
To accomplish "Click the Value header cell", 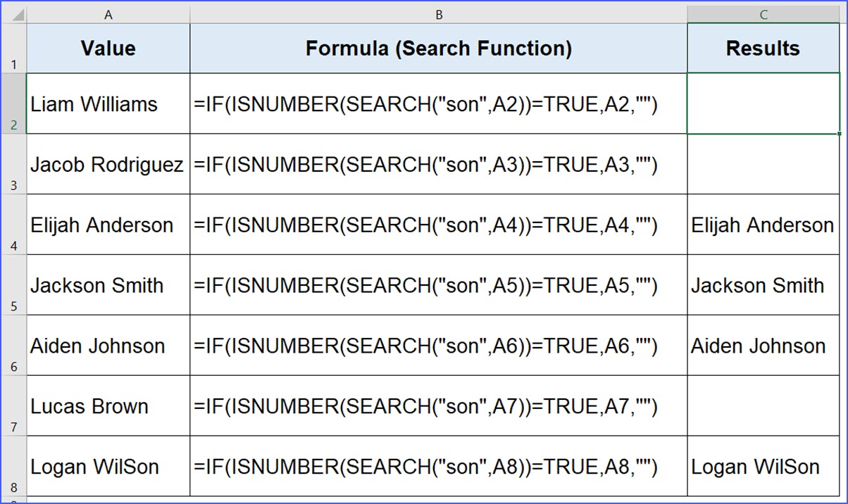I will tap(107, 48).
